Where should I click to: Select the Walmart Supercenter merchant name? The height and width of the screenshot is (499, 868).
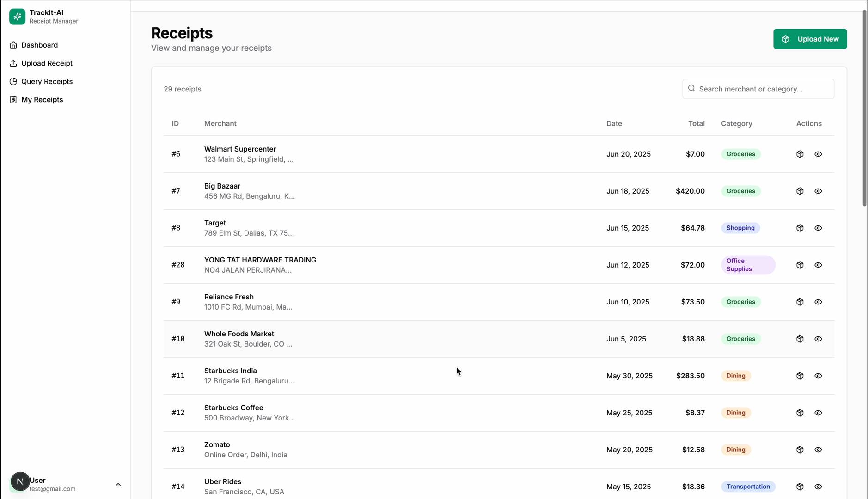[240, 149]
